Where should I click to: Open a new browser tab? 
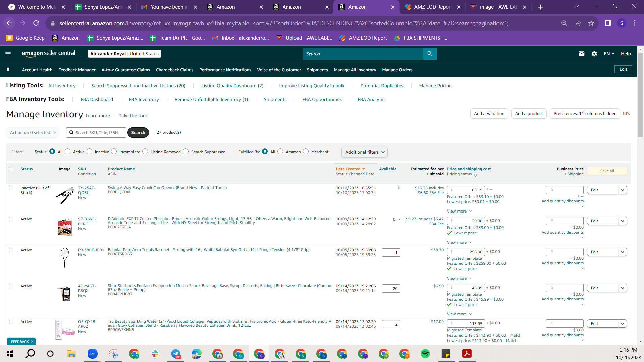(x=540, y=7)
